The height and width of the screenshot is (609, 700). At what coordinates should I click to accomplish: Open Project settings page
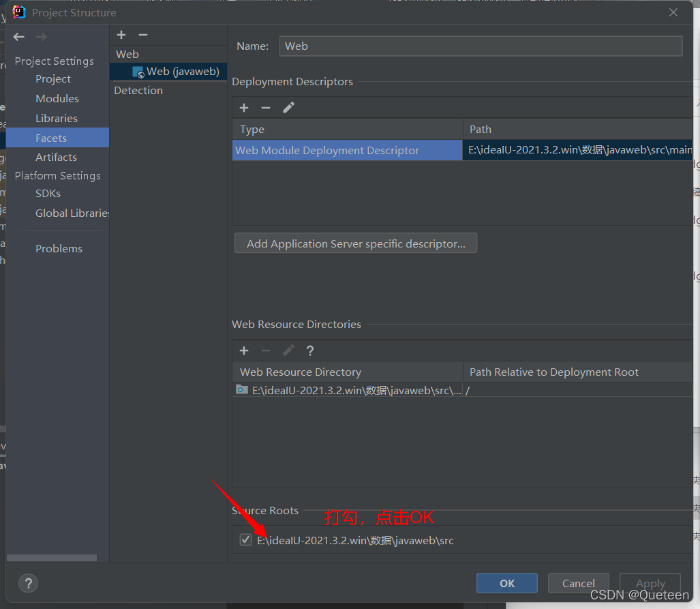(53, 79)
